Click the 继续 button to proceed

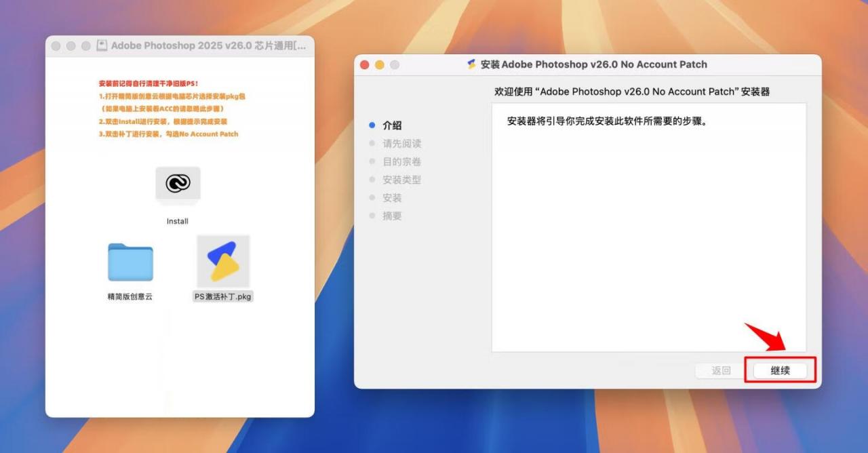point(781,370)
